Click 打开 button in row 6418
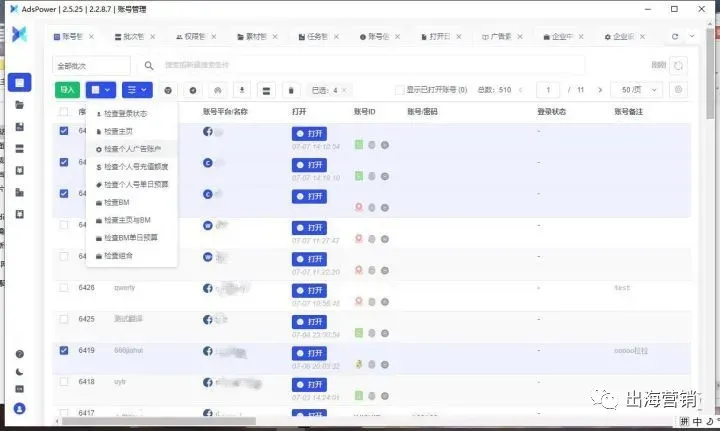 309,385
